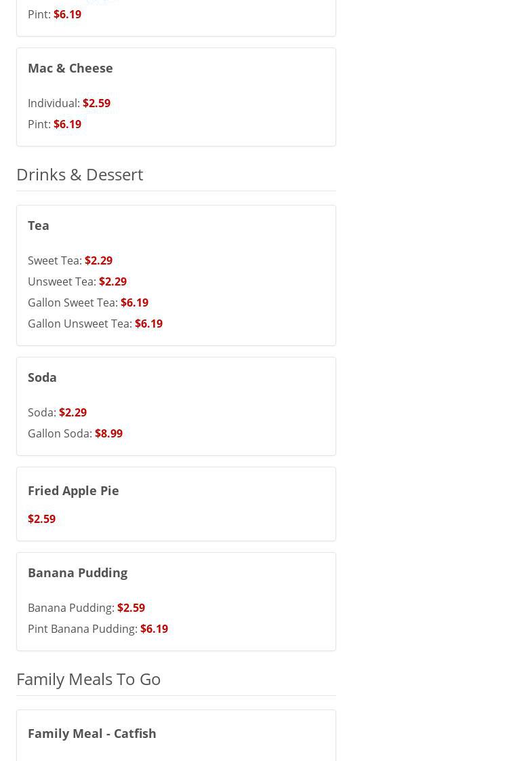Select the Soda $2.29 price
The width and height of the screenshot is (532, 761).
click(73, 412)
